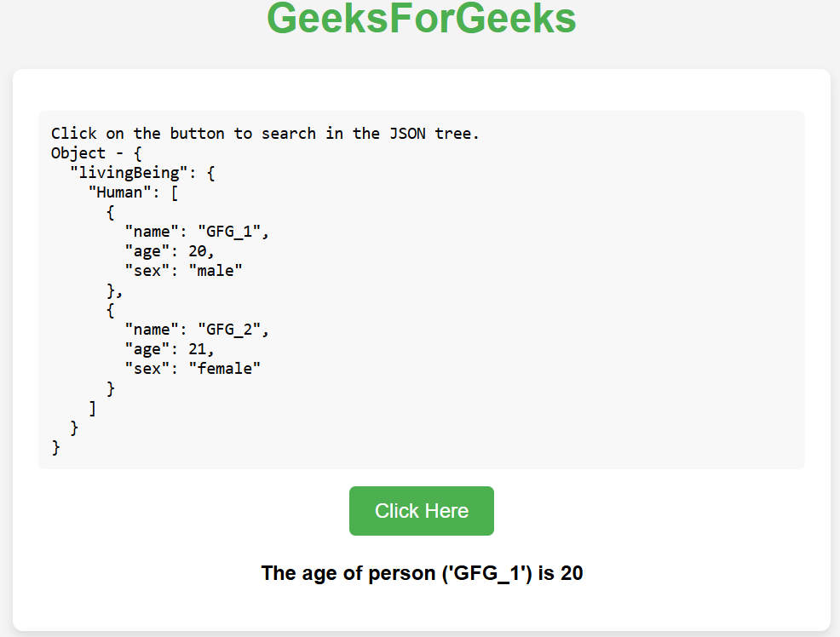Click the "sex": "female" line

193,369
